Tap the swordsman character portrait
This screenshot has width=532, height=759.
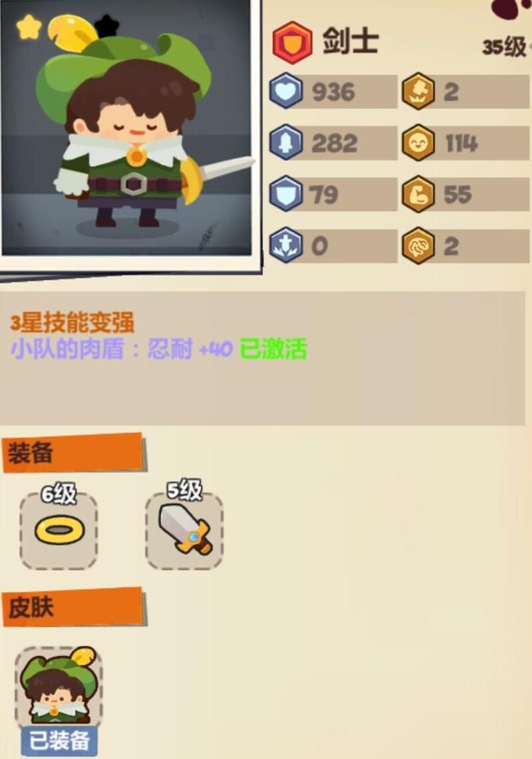127,128
